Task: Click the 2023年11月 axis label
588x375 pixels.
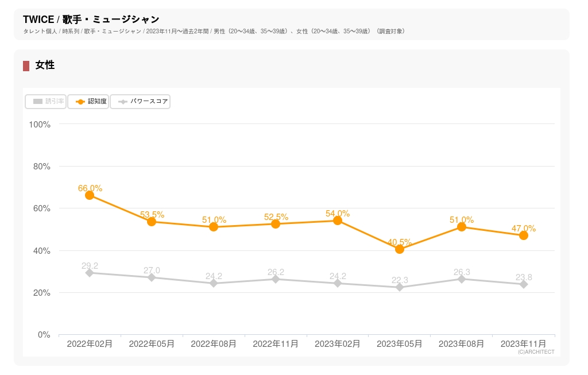Action: [524, 344]
